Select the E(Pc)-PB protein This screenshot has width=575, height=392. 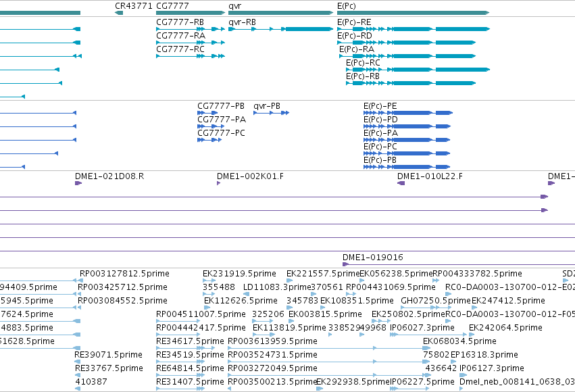click(x=407, y=167)
